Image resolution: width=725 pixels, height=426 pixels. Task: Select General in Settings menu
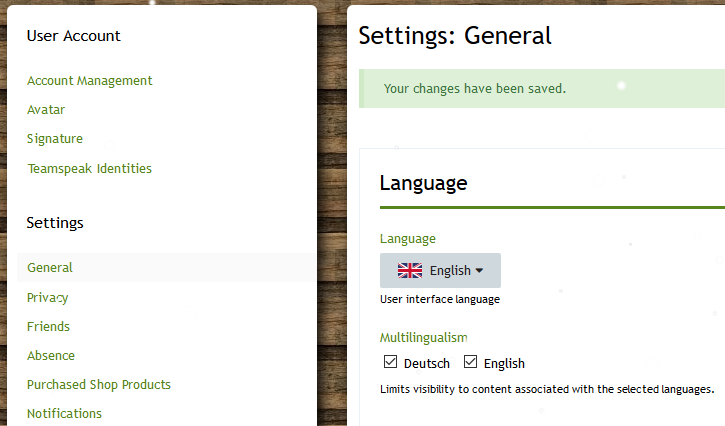50,268
